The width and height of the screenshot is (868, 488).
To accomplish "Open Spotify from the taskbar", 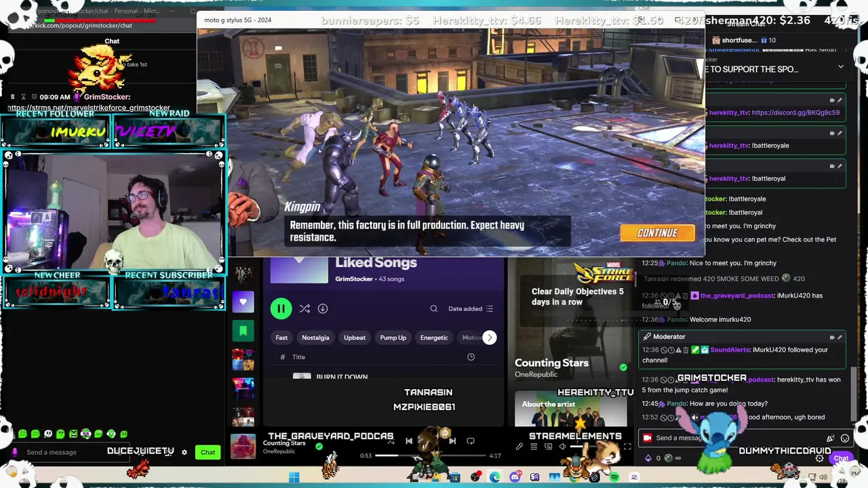I will [x=614, y=477].
